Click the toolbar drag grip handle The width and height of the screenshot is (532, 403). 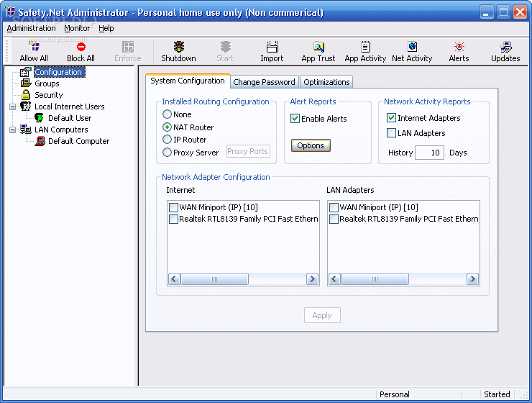pyautogui.click(x=6, y=51)
